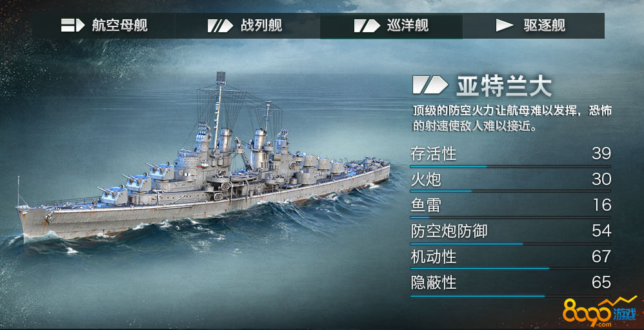This screenshot has height=330, width=644.
Task: Click the 亚特兰大 ship name title
Action: click(504, 86)
